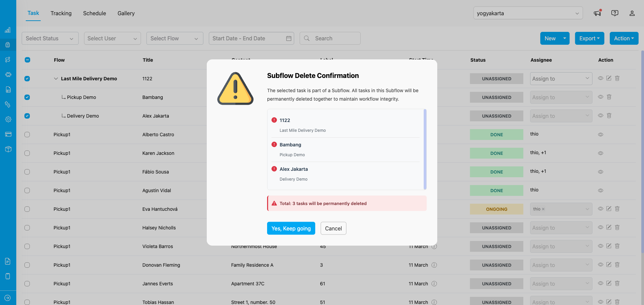The width and height of the screenshot is (644, 305).
Task: Delete the Pickup Demo Bambang row
Action: [x=609, y=97]
